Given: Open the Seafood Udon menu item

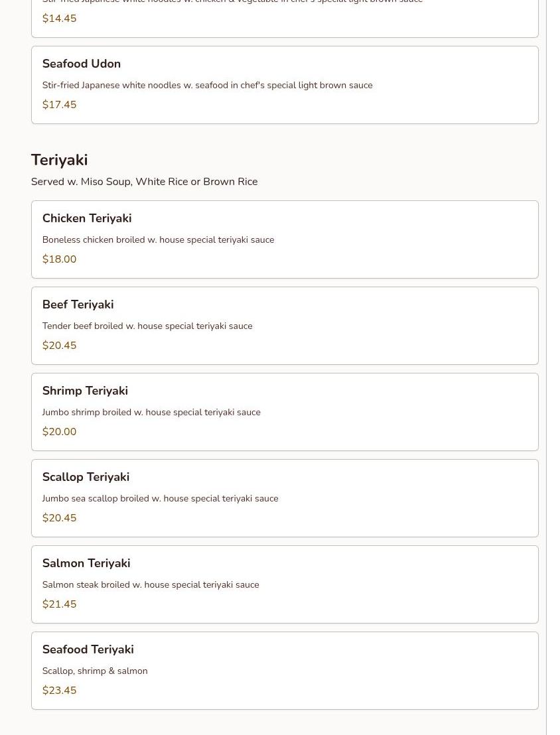Looking at the screenshot, I should pos(81,64).
